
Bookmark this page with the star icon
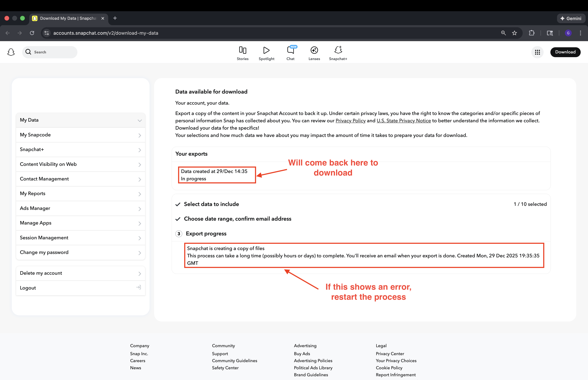point(514,33)
